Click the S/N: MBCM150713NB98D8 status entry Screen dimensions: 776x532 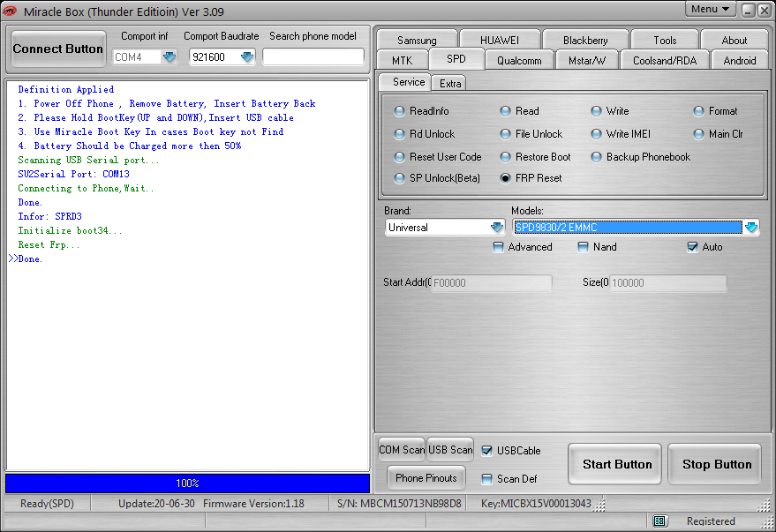(x=399, y=503)
